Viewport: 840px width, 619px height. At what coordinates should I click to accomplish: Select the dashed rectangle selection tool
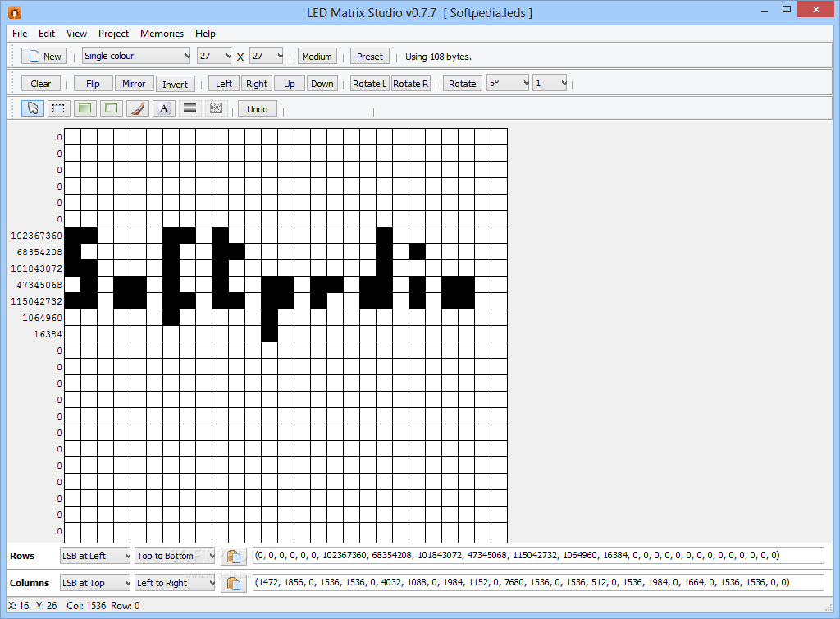pos(58,109)
